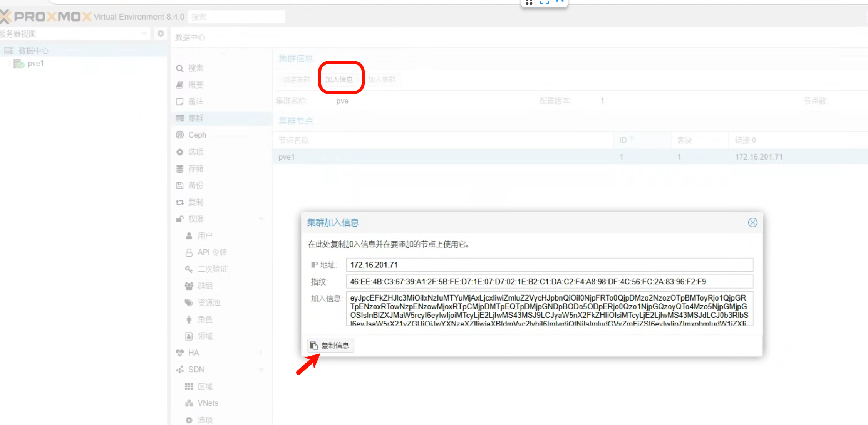Viewport: 868px width, 425px height.
Task: Click the gear icon beside server view
Action: click(x=161, y=34)
